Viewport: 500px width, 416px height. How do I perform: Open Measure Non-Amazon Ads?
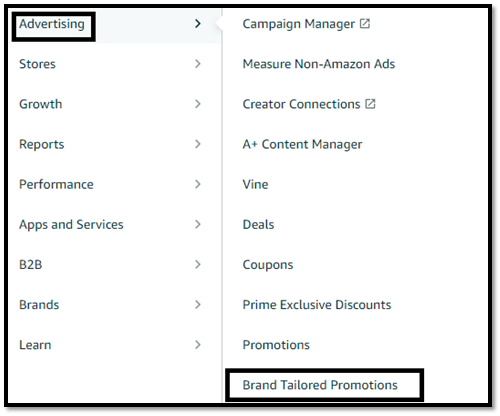pyautogui.click(x=319, y=64)
